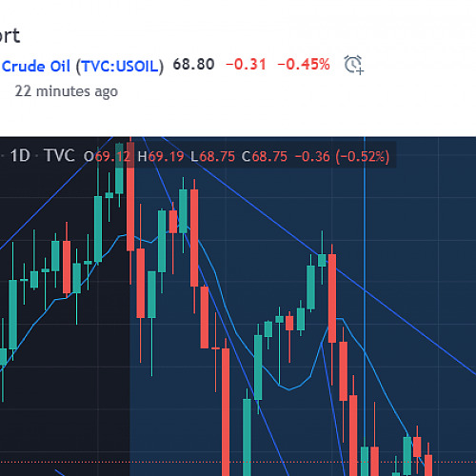Viewport: 476px width, 476px height.
Task: Click the 68.80 last price value
Action: pos(193,65)
